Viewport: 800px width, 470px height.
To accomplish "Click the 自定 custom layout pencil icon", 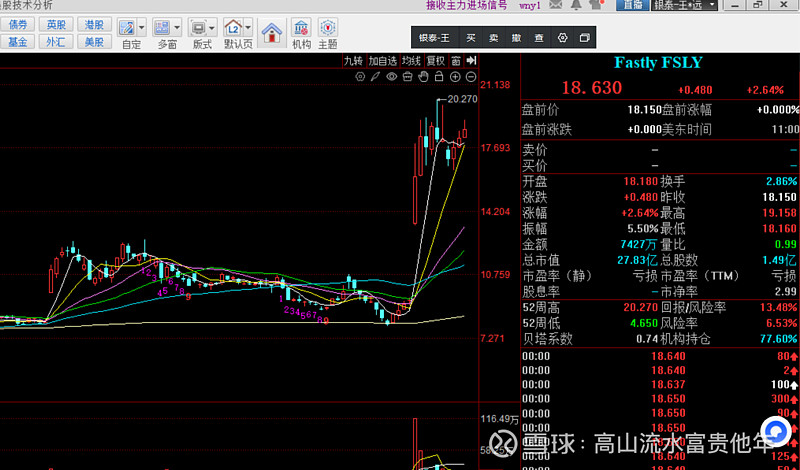I will [x=127, y=28].
